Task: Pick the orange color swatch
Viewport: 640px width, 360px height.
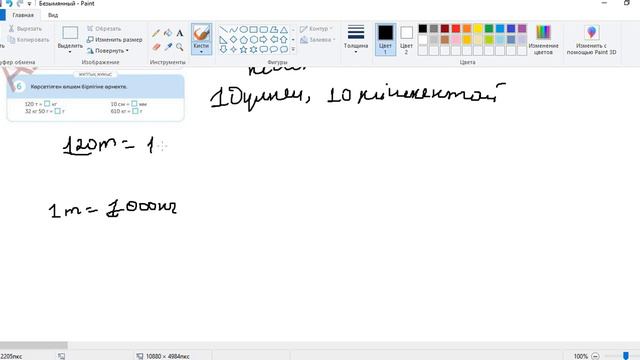Action: pos(467,29)
